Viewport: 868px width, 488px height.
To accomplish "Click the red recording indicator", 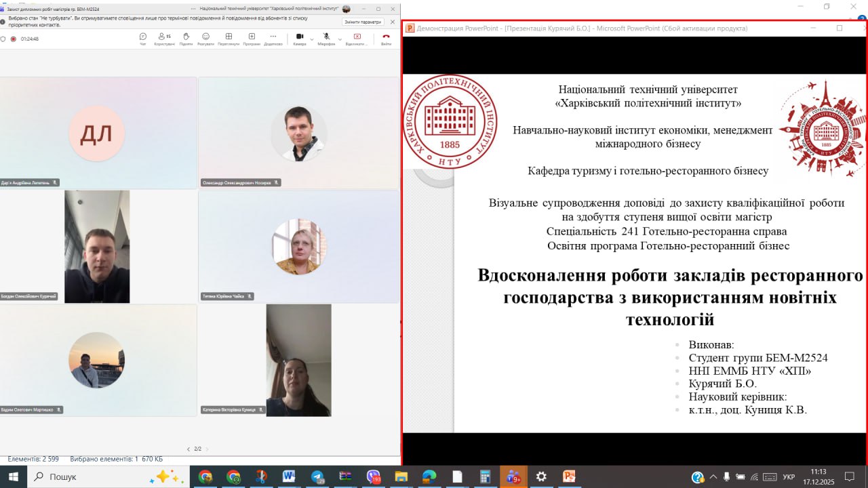I will [13, 39].
